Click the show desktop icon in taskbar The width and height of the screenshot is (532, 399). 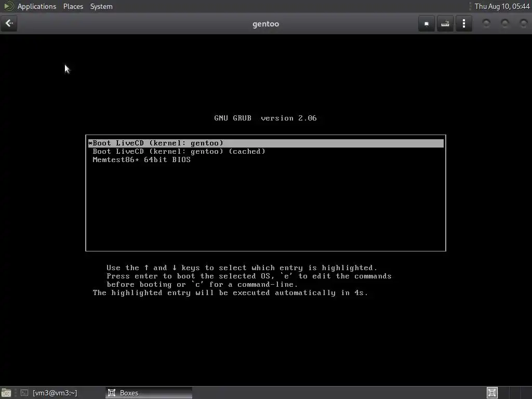(x=6, y=393)
